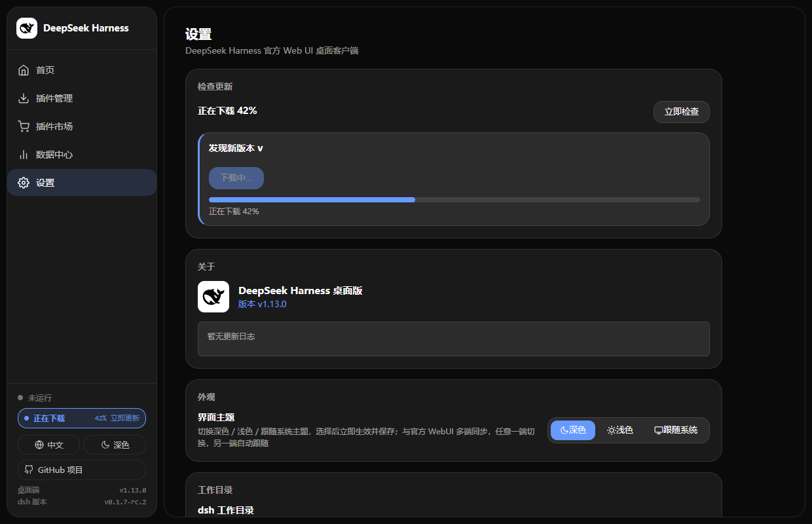Select the 浅色 theme option
Screen dimensions: 812x524
point(620,430)
